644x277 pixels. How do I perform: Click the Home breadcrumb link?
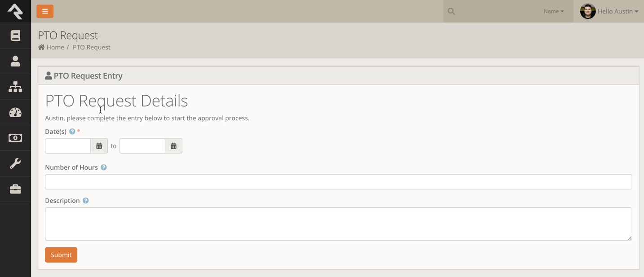pyautogui.click(x=55, y=47)
